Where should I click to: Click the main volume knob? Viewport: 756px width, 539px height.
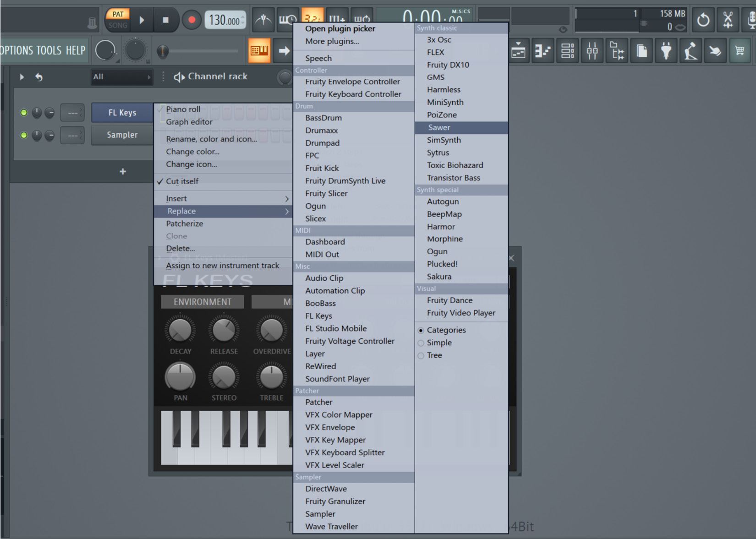coord(105,50)
